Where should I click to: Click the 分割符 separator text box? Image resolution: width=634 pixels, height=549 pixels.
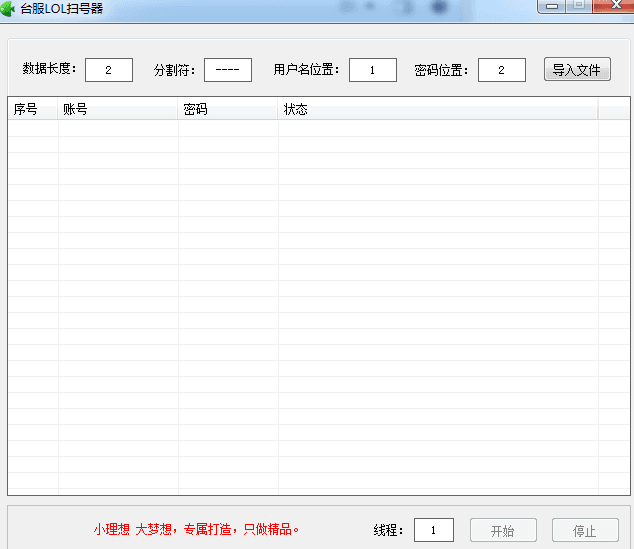tap(228, 70)
